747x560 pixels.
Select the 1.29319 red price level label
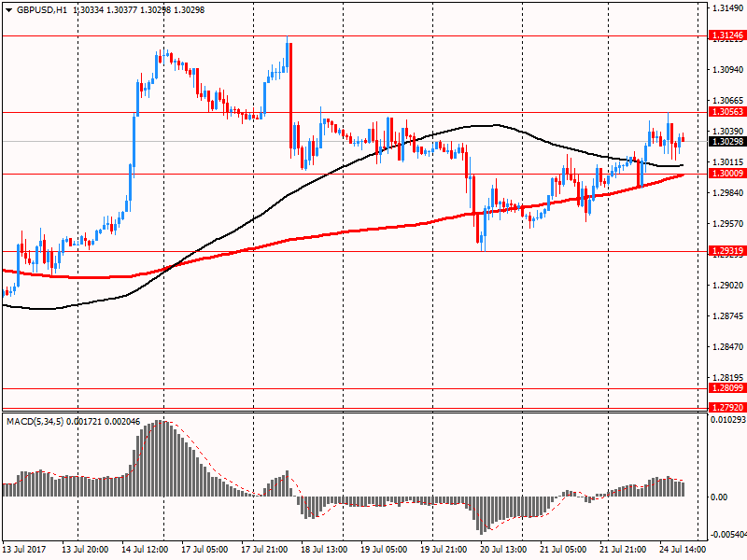click(727, 251)
